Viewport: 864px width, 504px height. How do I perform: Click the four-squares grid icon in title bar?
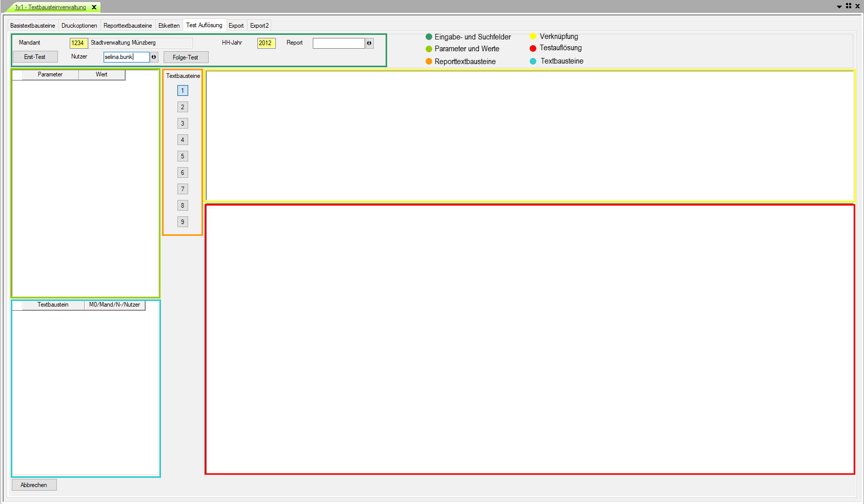pyautogui.click(x=849, y=6)
